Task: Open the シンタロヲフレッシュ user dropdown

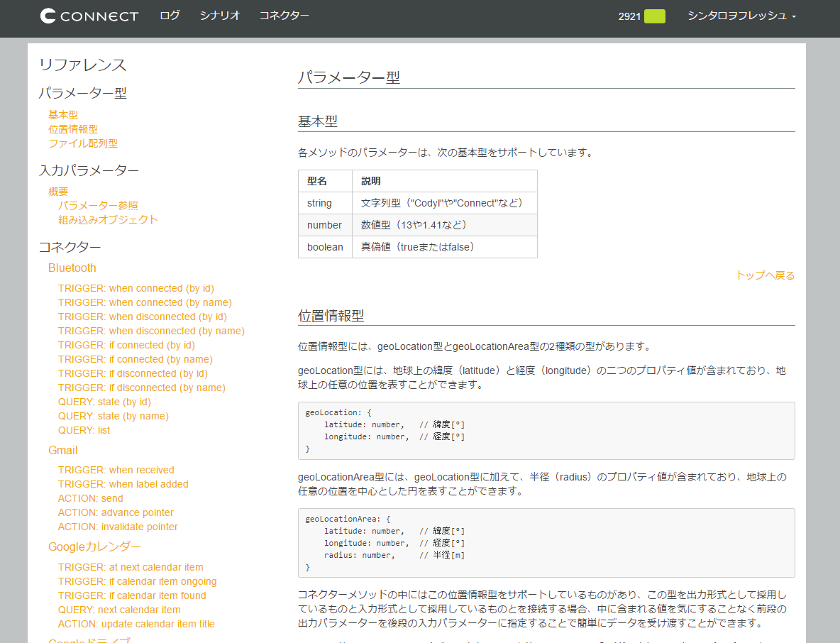Action: (x=741, y=16)
